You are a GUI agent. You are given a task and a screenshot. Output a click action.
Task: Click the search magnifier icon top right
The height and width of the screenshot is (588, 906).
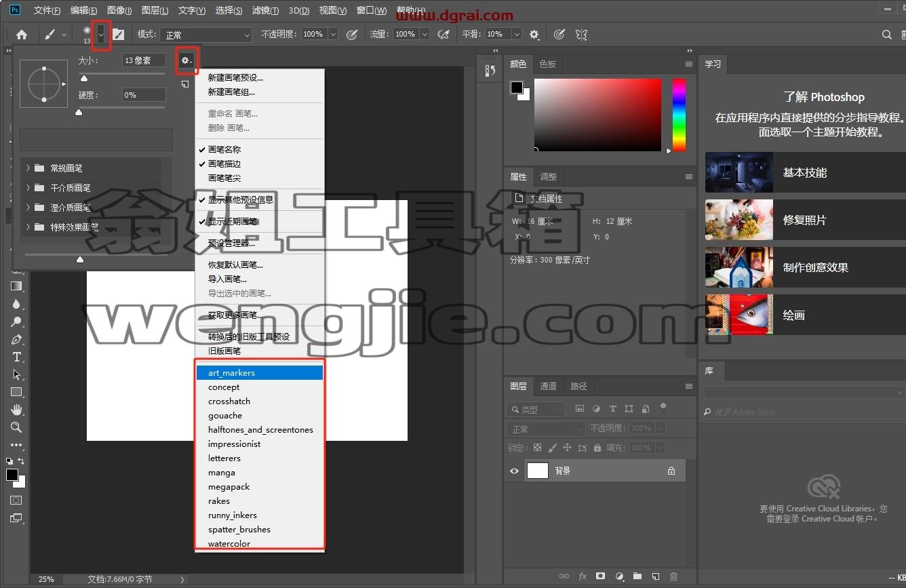pyautogui.click(x=886, y=35)
